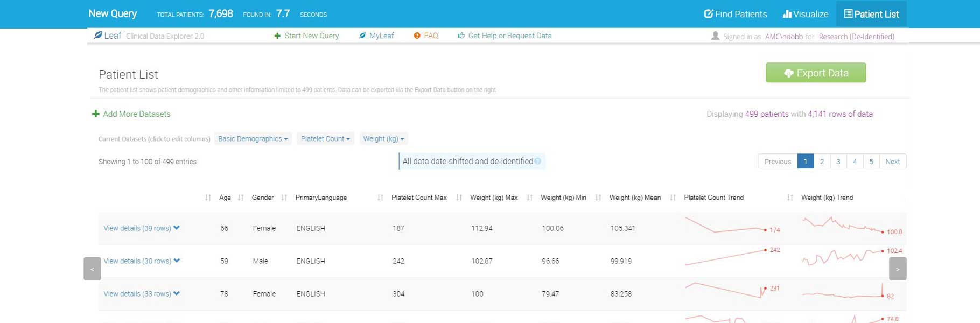Sort by Weight (kg) Min icon

[x=530, y=198]
